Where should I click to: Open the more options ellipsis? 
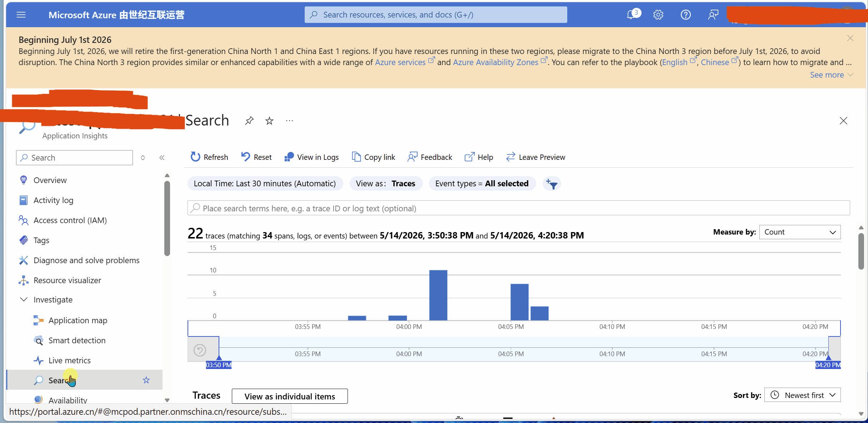pyautogui.click(x=289, y=121)
